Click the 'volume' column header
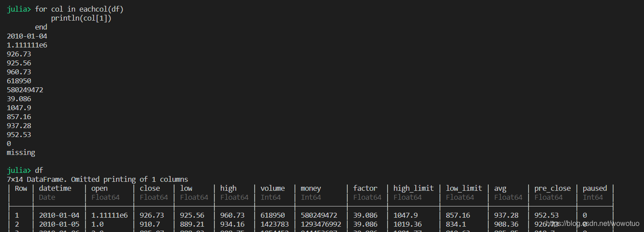 pyautogui.click(x=273, y=189)
